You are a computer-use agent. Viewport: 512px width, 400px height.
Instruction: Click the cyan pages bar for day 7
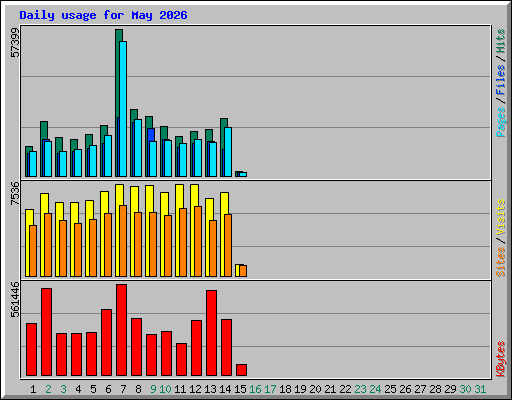[x=123, y=109]
